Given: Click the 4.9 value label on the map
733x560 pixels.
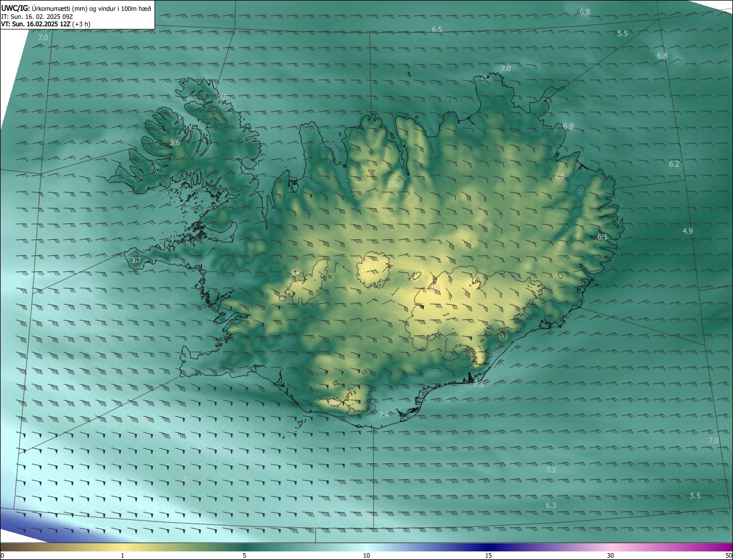Looking at the screenshot, I should pyautogui.click(x=688, y=231).
